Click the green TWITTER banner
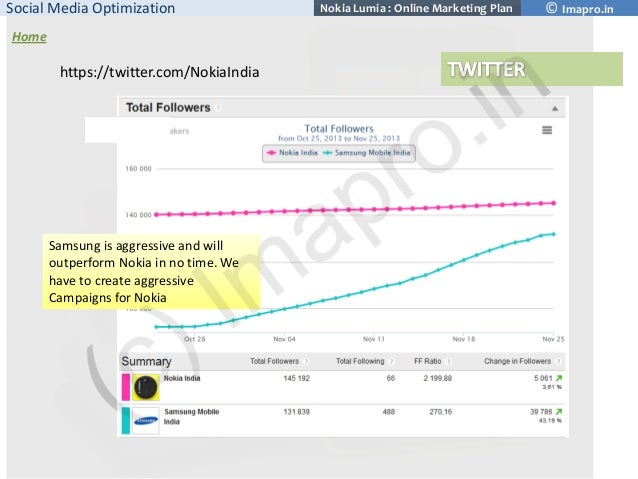 point(531,69)
